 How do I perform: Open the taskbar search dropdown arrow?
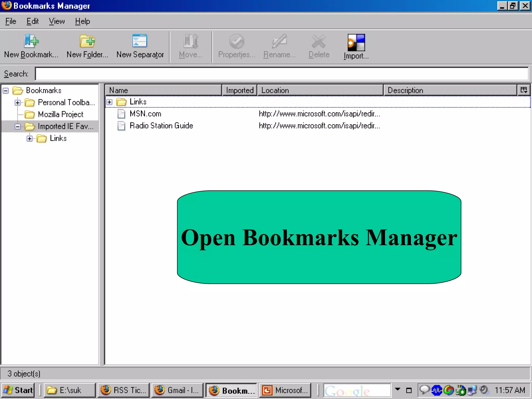397,389
